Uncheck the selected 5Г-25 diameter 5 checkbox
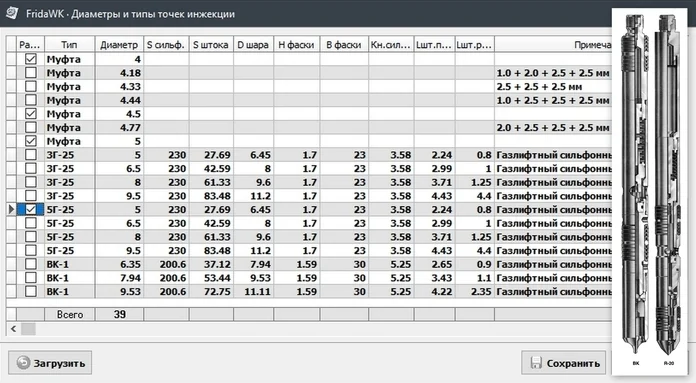This screenshot has width=696, height=383. click(31, 209)
